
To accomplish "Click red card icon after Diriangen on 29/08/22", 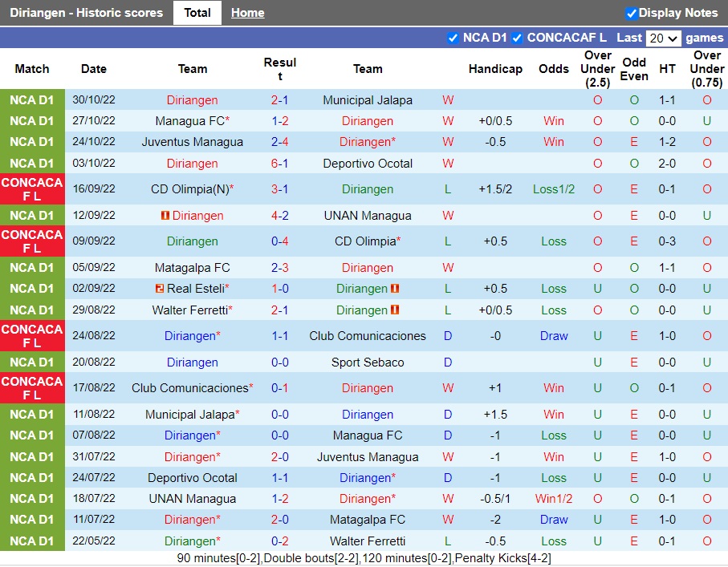I will (x=395, y=310).
